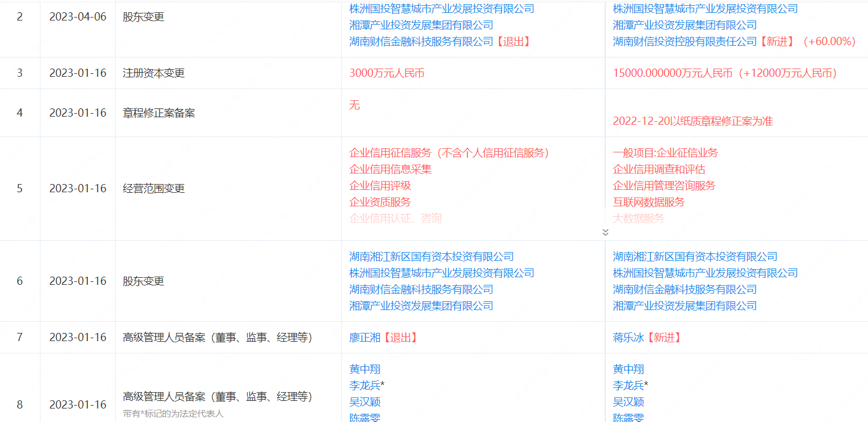Open 黄中翔 in row 8 before-change column
868x422 pixels.
pos(365,369)
